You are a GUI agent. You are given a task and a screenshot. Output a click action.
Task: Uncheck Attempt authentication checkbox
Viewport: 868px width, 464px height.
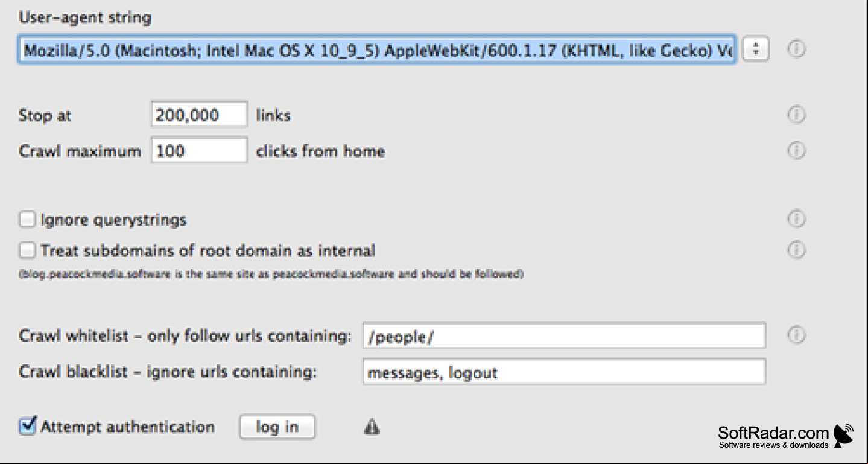click(x=27, y=426)
